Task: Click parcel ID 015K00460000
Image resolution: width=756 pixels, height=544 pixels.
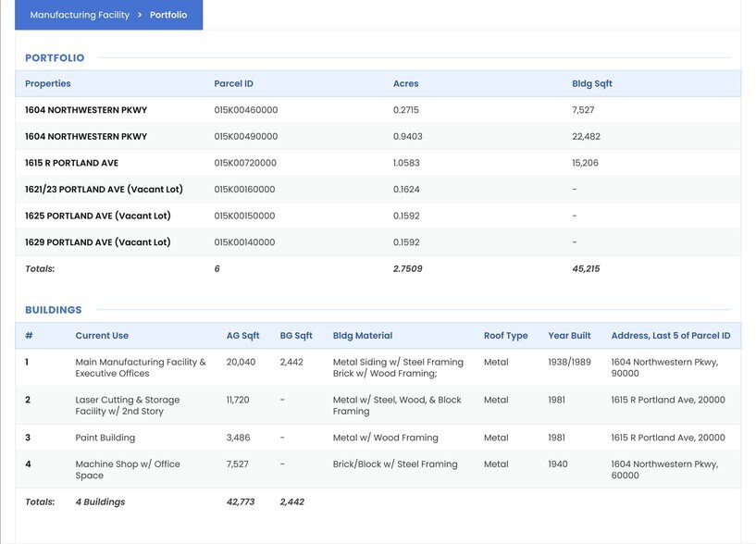Action: point(245,110)
